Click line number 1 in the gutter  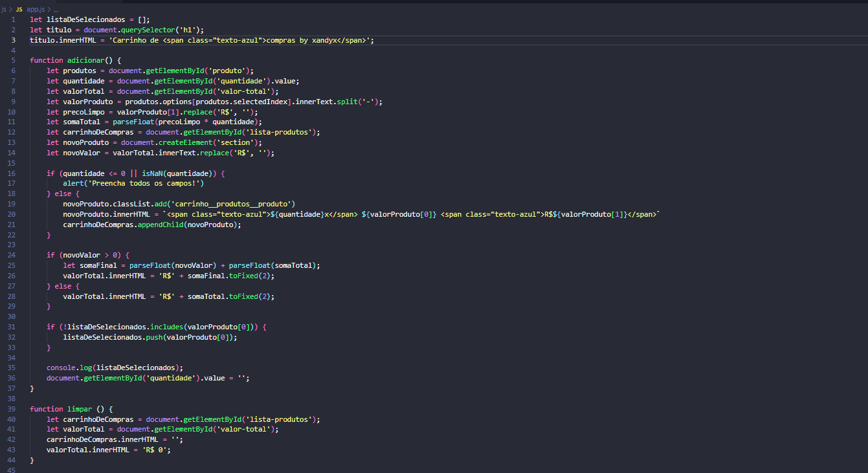coord(13,19)
